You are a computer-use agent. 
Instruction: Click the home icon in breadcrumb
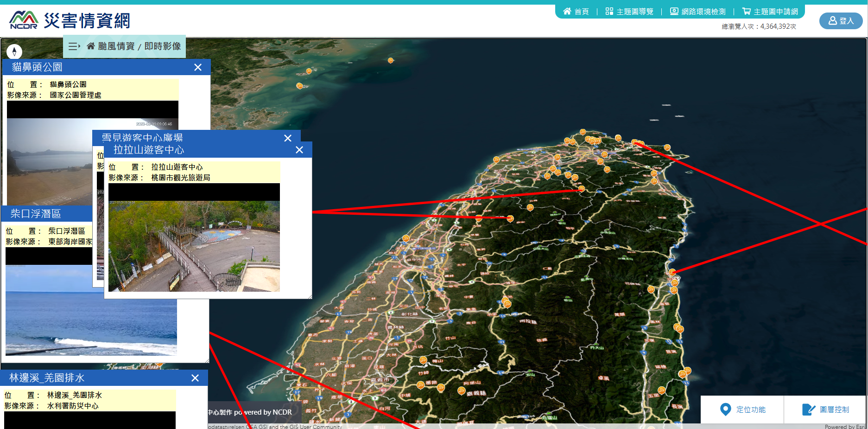(x=91, y=46)
